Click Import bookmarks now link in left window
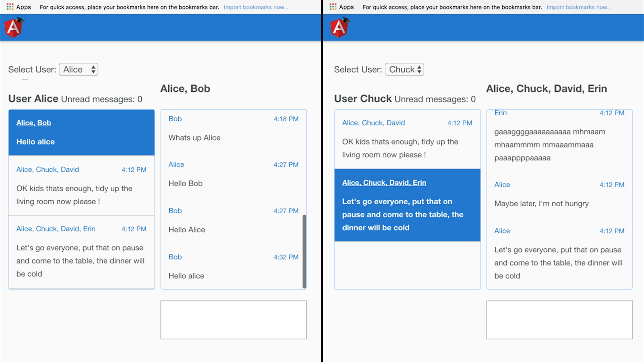The width and height of the screenshot is (644, 362). [256, 7]
